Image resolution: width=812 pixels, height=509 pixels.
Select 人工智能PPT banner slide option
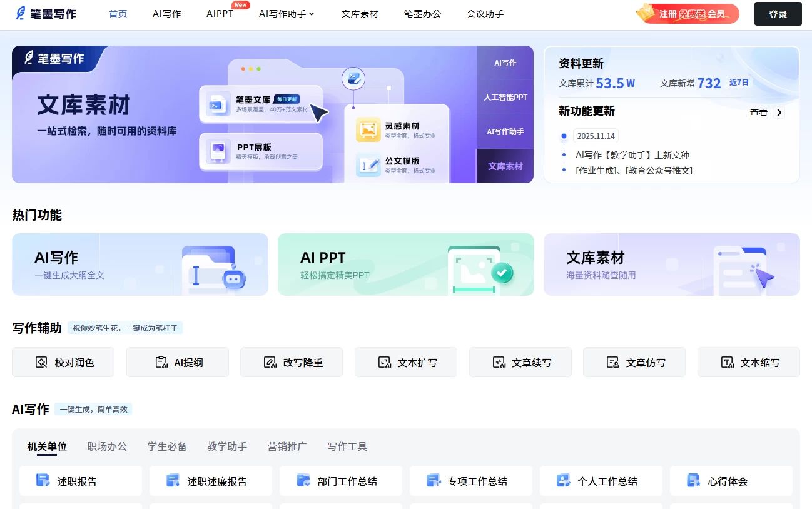click(x=505, y=98)
